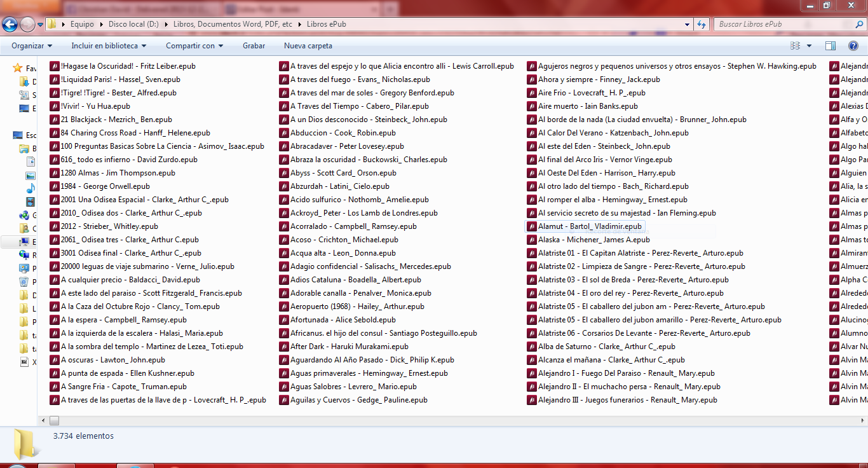
Task: Select file 84 Charing Cross Road - Hanff_ Helene.epub
Action: coord(130,133)
